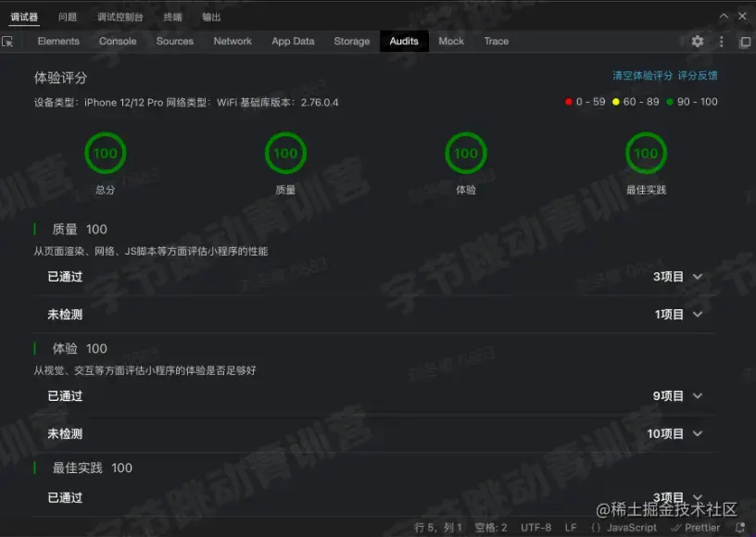Expand 体验 已通过 9项目 chevron
Image resolution: width=756 pixels, height=537 pixels.
click(698, 395)
